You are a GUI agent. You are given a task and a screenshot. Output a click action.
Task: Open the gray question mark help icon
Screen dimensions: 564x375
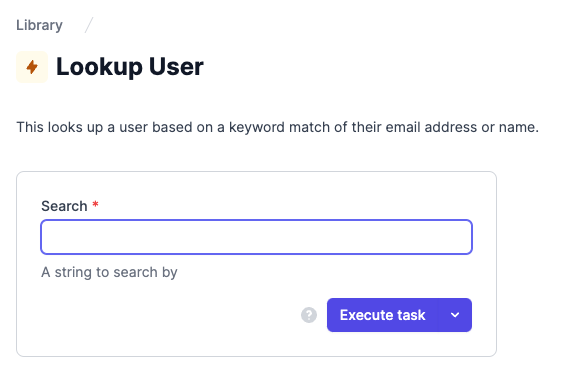coord(309,315)
